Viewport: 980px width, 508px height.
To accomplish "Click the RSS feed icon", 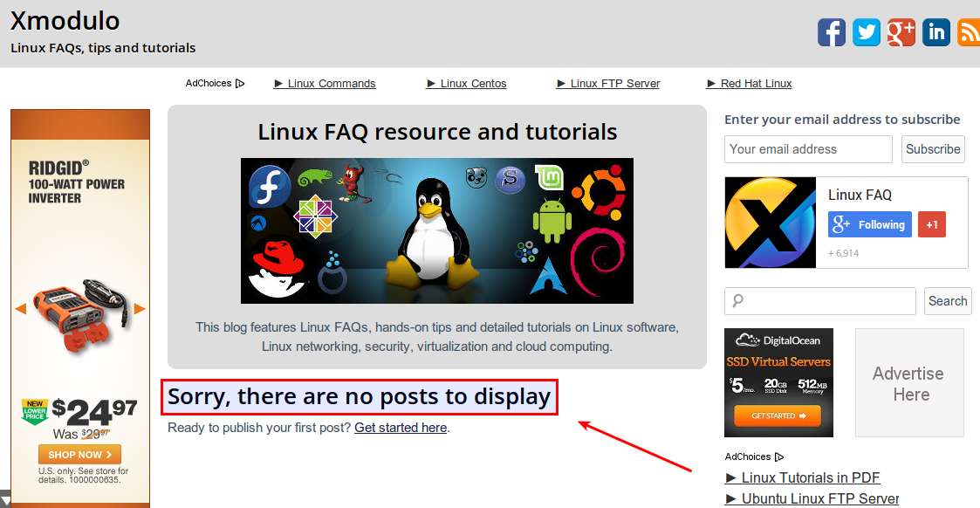I will click(969, 32).
